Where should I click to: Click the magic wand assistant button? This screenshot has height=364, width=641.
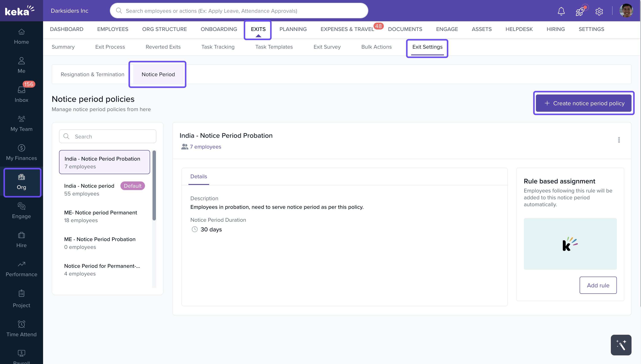621,345
